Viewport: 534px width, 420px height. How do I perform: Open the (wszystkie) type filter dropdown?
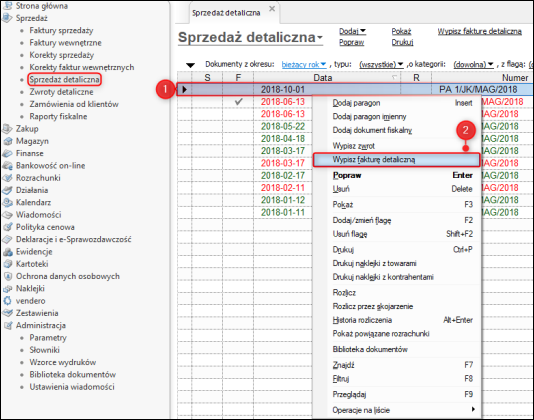pos(381,64)
